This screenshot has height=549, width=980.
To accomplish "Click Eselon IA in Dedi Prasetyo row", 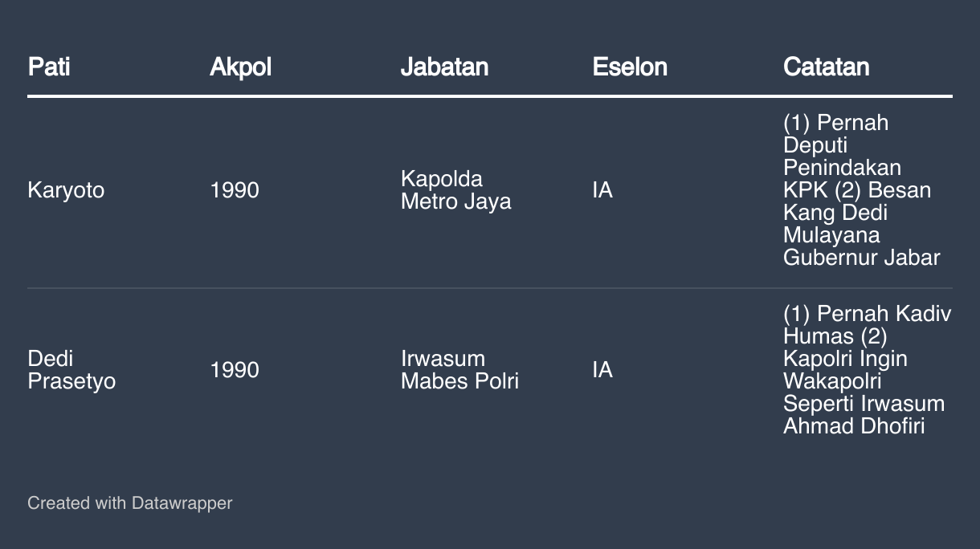I will 602,370.
